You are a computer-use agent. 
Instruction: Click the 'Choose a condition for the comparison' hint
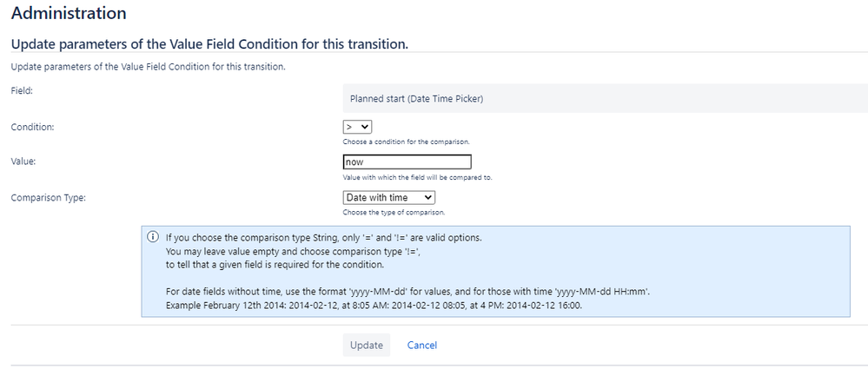(407, 142)
